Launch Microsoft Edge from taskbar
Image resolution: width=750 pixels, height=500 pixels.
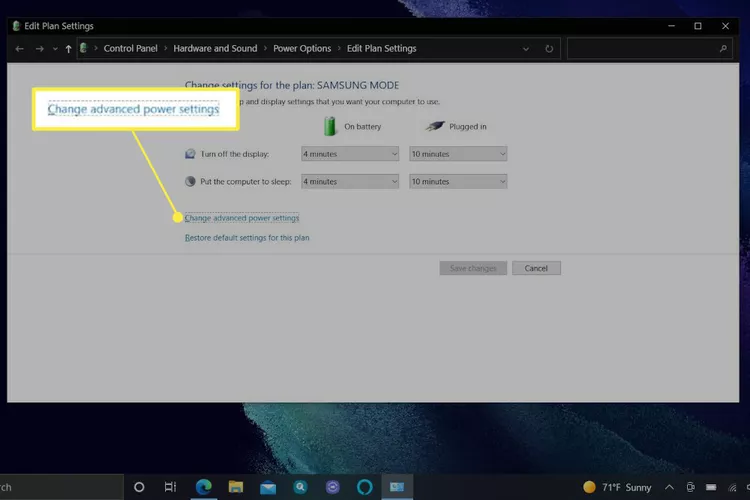204,487
